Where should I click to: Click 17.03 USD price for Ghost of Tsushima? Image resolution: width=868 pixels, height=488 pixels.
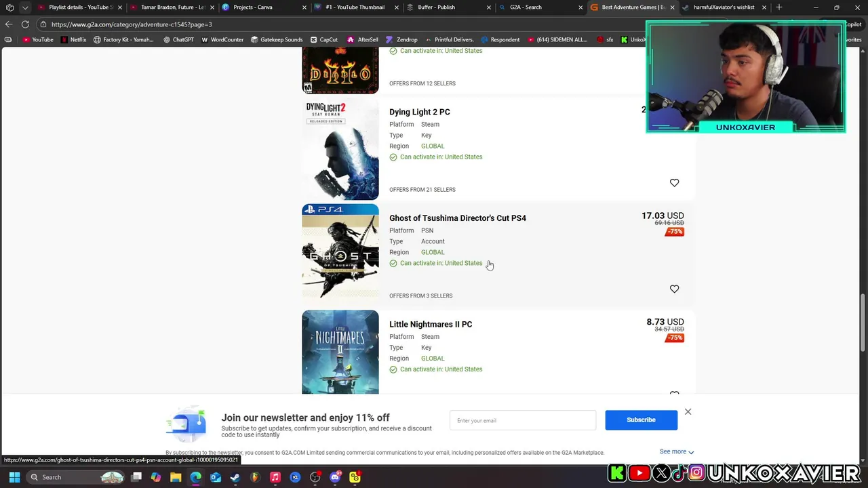pyautogui.click(x=663, y=216)
